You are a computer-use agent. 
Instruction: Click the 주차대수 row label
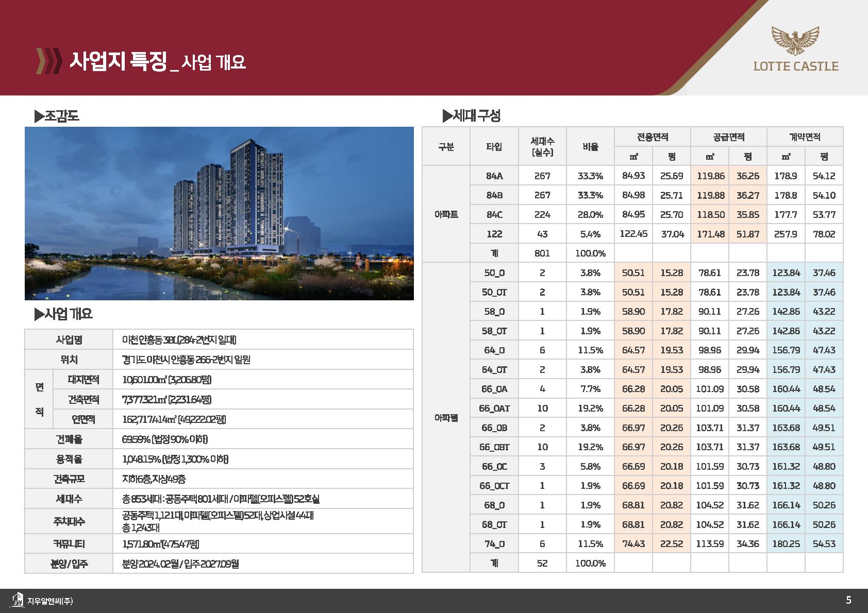coord(69,521)
